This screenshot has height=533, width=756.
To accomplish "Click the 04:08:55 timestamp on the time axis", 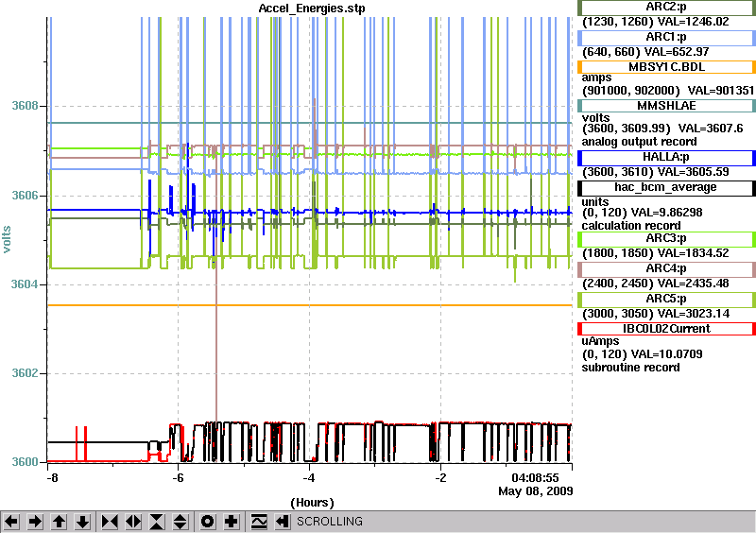I will [535, 478].
